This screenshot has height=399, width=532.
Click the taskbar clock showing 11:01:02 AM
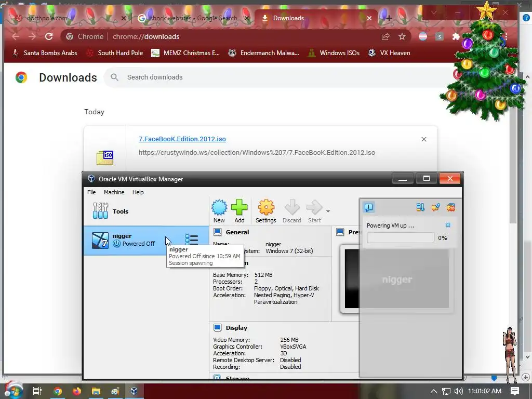pyautogui.click(x=485, y=391)
